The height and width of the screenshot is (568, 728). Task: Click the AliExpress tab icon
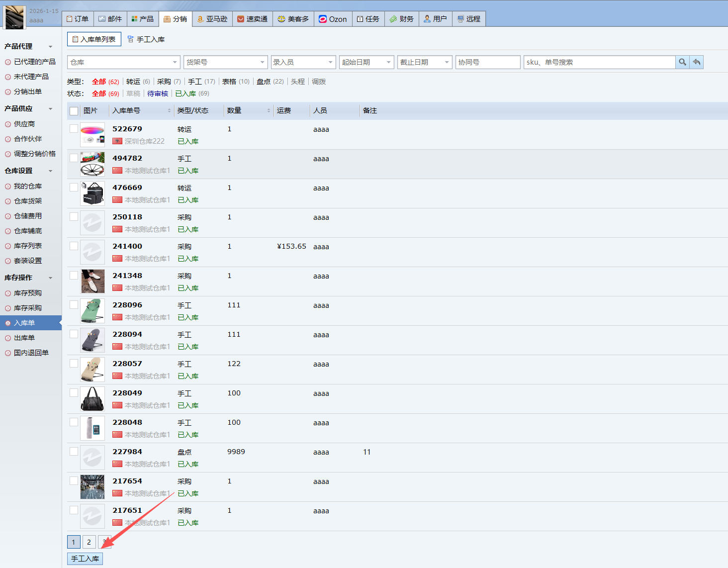pyautogui.click(x=241, y=19)
